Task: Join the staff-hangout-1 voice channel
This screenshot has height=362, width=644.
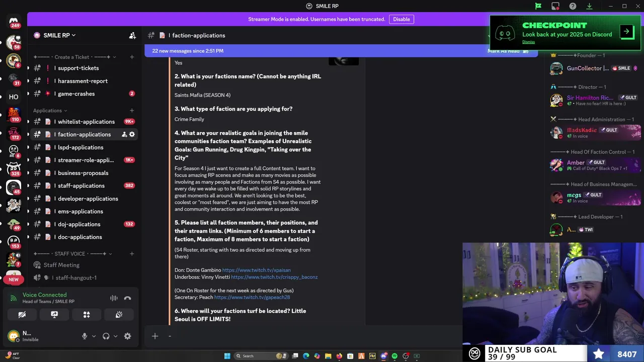Action: click(x=84, y=278)
